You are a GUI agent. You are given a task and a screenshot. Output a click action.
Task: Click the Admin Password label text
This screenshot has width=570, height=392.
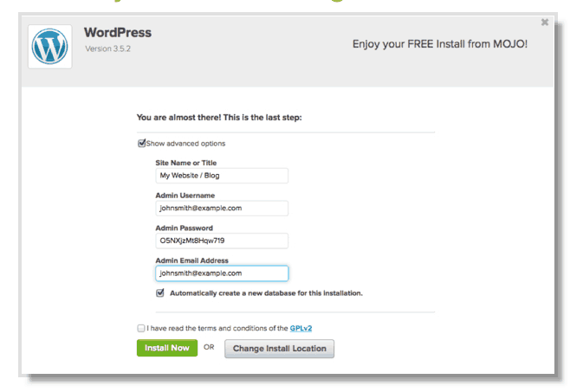point(185,228)
